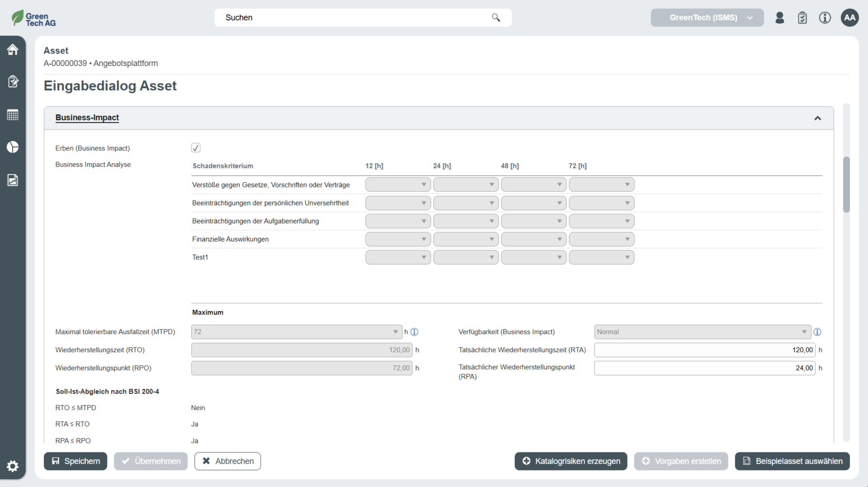This screenshot has width=868, height=487.
Task: Open the home page from sidebar
Action: (x=13, y=50)
